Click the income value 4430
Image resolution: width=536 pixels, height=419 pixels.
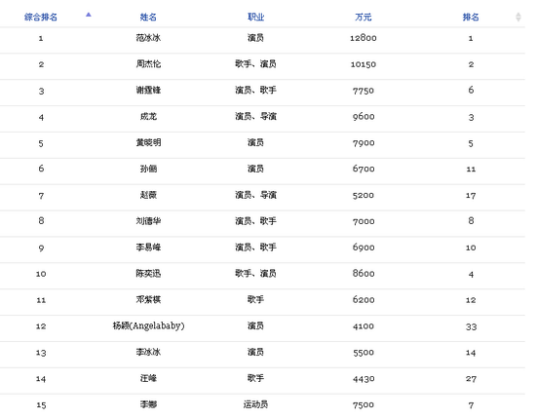click(363, 379)
